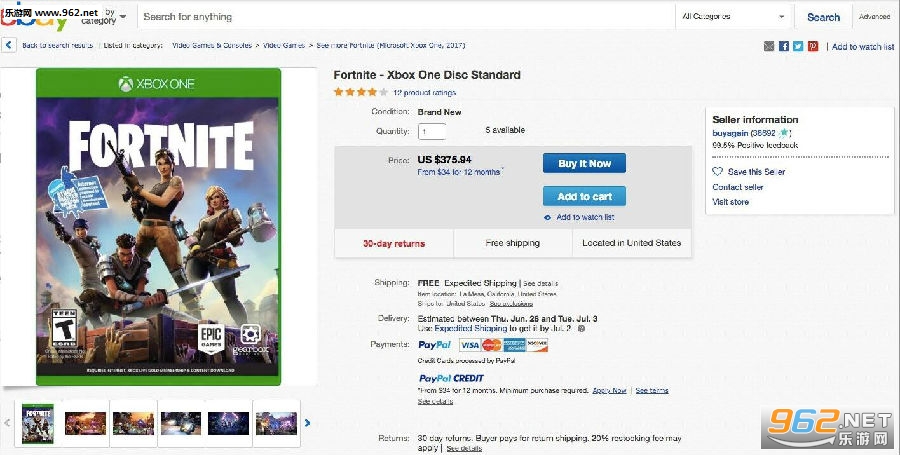
Task: Click next arrow in thumbnail carousel
Action: 307,423
